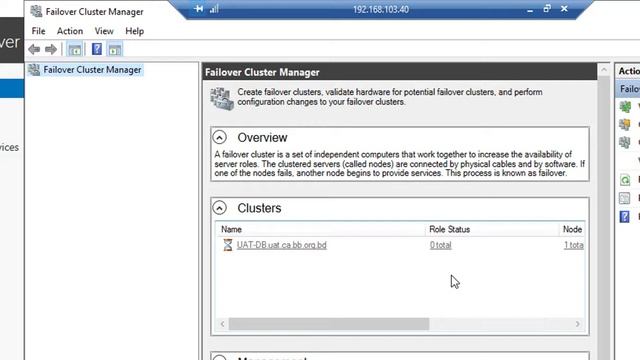This screenshot has height=360, width=640.
Task: Click the Back arrow in the toolbar
Action: click(34, 50)
